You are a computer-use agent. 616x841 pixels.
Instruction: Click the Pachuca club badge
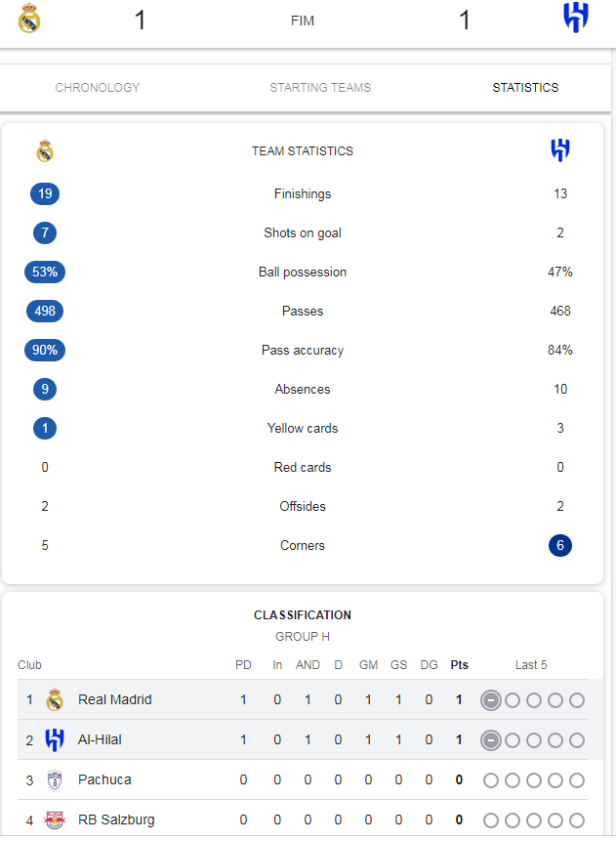pyautogui.click(x=54, y=780)
